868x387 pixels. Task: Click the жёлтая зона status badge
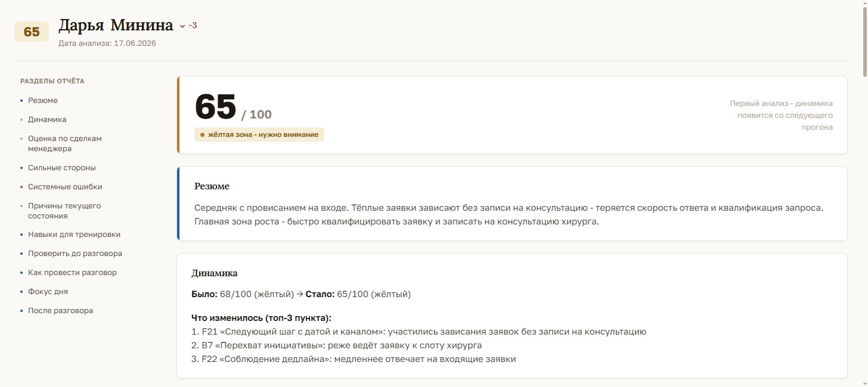click(x=259, y=135)
